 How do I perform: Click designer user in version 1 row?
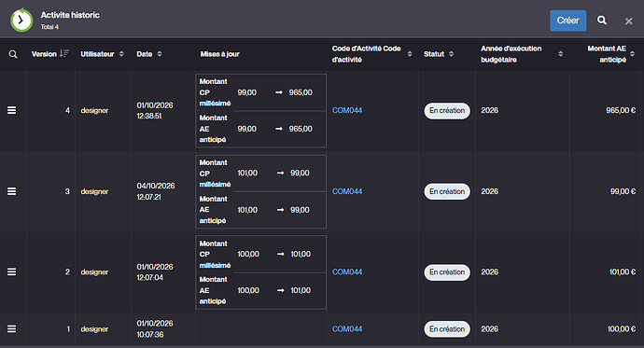click(x=94, y=329)
